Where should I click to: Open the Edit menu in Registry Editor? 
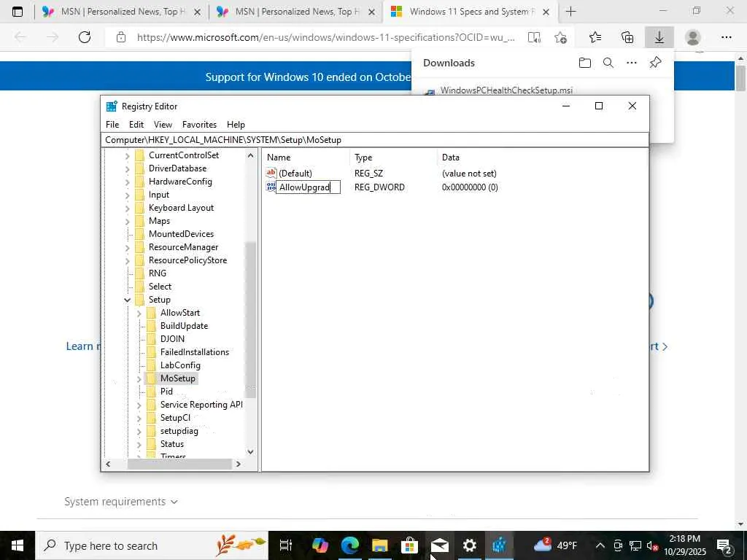pos(136,124)
